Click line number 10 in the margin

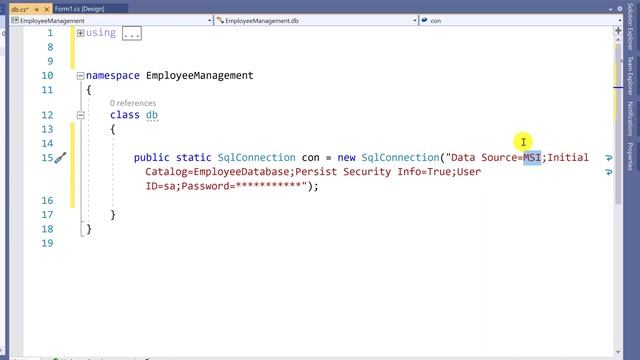point(47,76)
